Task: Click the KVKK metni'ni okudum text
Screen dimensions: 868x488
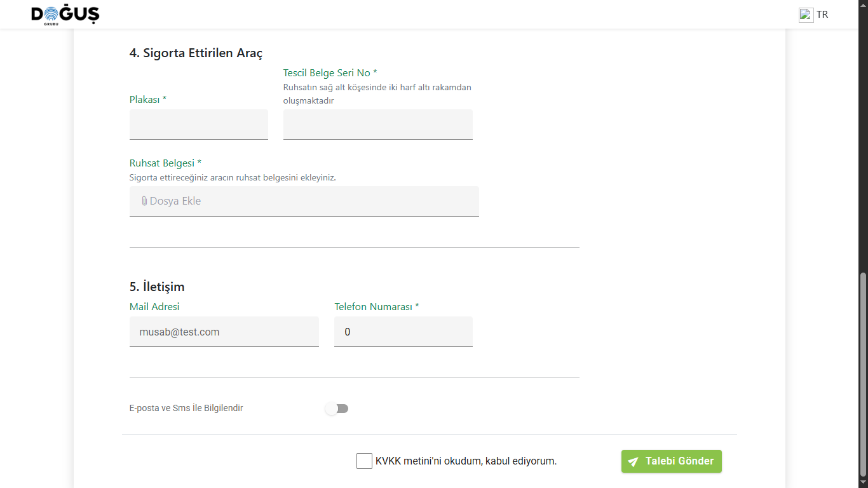Action: [466, 461]
